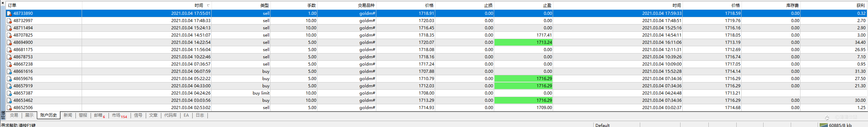868x127 pixels.
Task: Close the terminal panel with the X
Action: pos(3,3)
